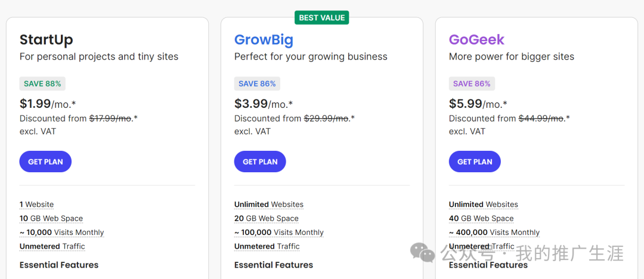
Task: Click GET PLAN button under GrowBig
Action: pos(260,162)
